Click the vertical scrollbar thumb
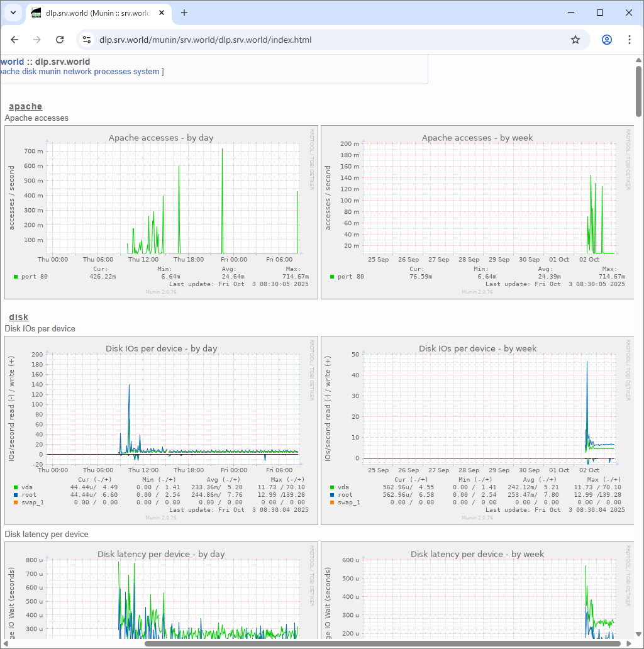 [x=639, y=91]
